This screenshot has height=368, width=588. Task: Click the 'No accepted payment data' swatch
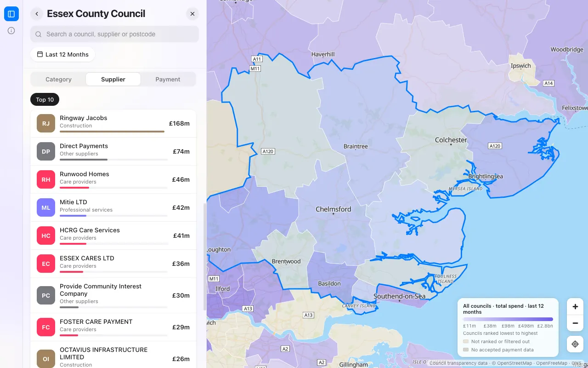click(x=466, y=350)
